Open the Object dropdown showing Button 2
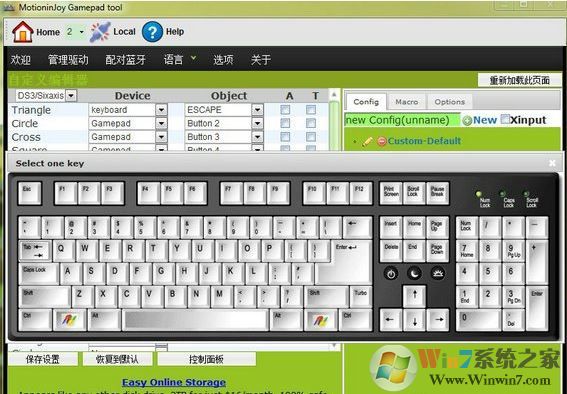The image size is (567, 394). pyautogui.click(x=257, y=123)
